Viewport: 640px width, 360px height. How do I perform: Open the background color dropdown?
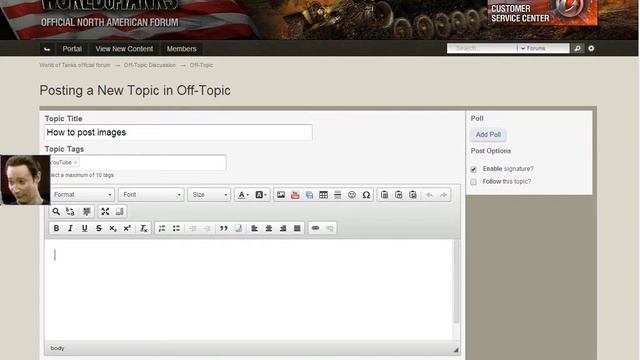click(x=261, y=195)
